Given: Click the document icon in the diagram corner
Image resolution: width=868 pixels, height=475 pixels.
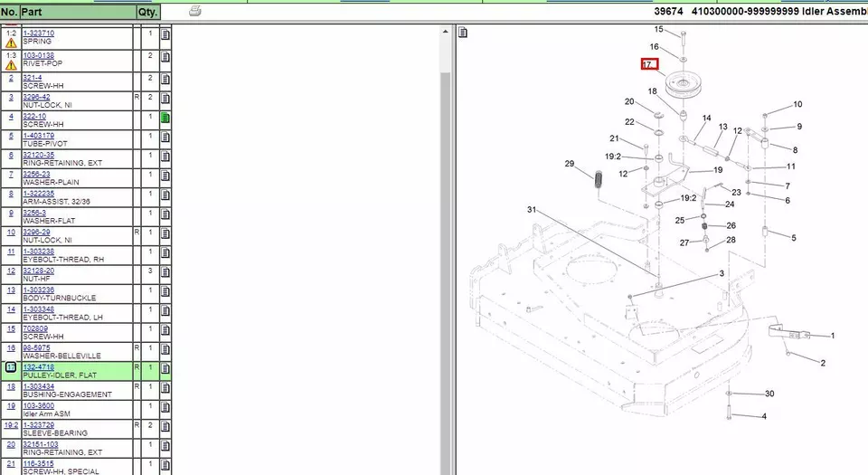Looking at the screenshot, I should (463, 33).
